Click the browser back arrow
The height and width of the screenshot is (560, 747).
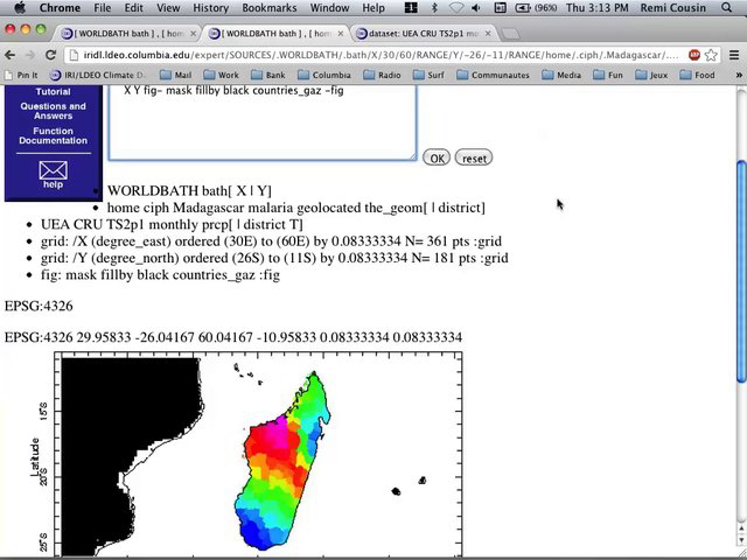(11, 55)
